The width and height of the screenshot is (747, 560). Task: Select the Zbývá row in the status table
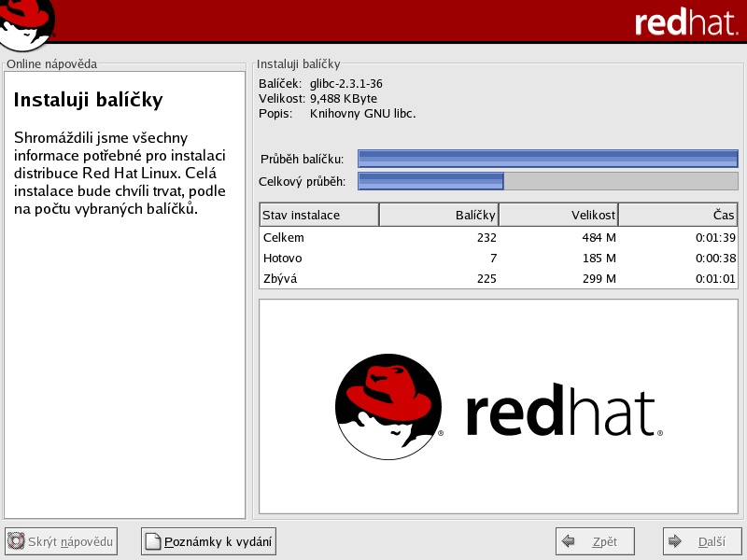[x=498, y=278]
